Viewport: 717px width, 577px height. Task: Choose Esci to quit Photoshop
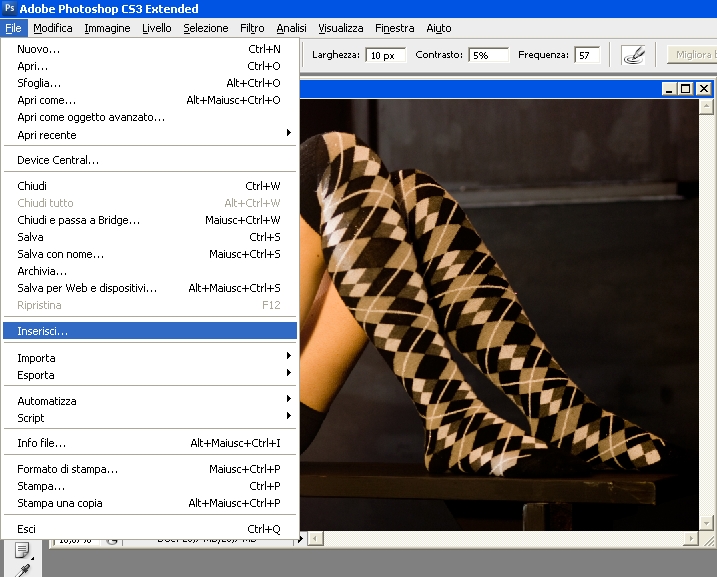(x=150, y=529)
